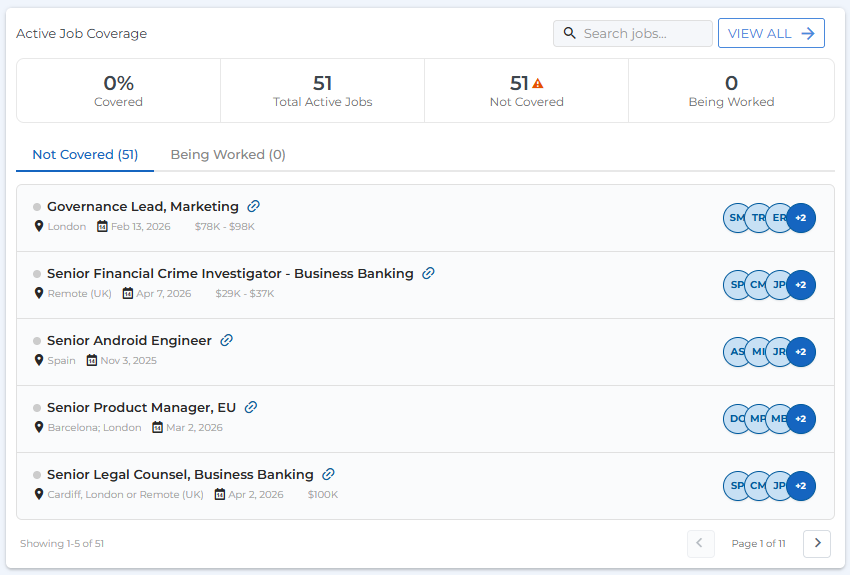Click the calendar icon beside Nov 3, 2025

click(92, 360)
